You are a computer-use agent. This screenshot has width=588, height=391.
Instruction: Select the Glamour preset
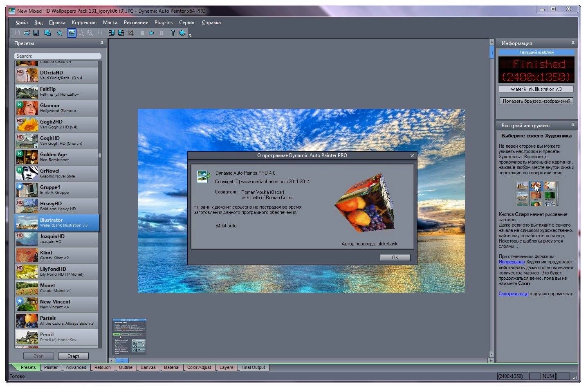coord(56,108)
